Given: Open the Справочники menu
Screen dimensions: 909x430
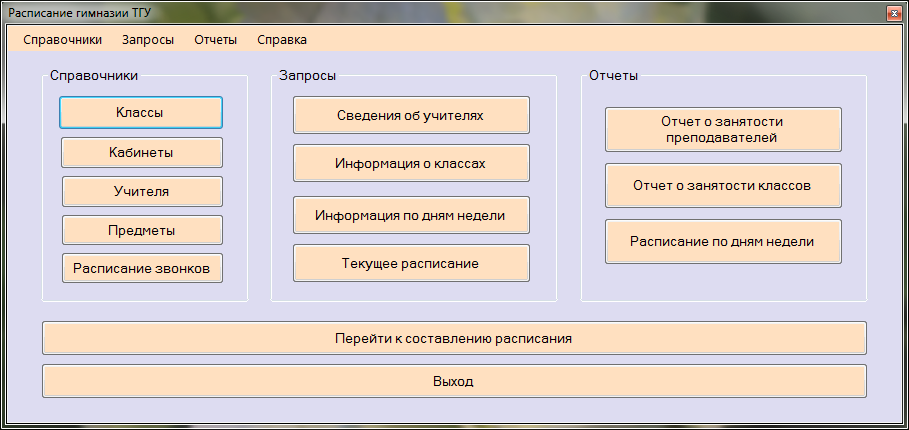Looking at the screenshot, I should point(63,40).
